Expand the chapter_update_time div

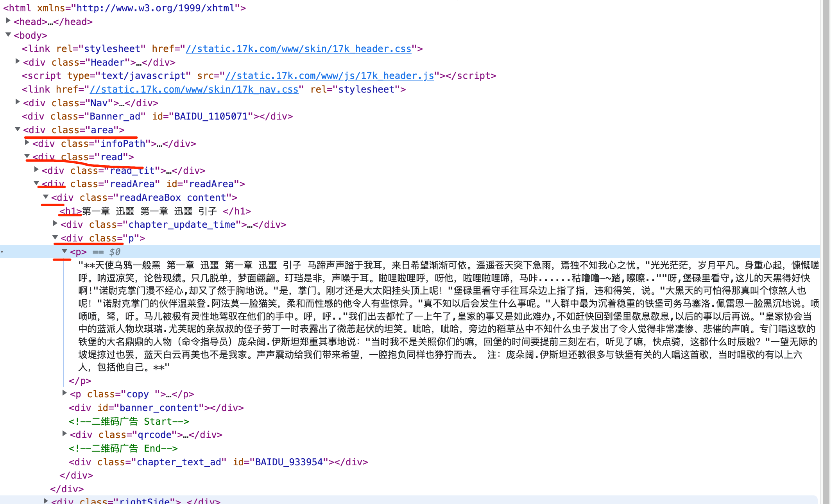point(55,223)
